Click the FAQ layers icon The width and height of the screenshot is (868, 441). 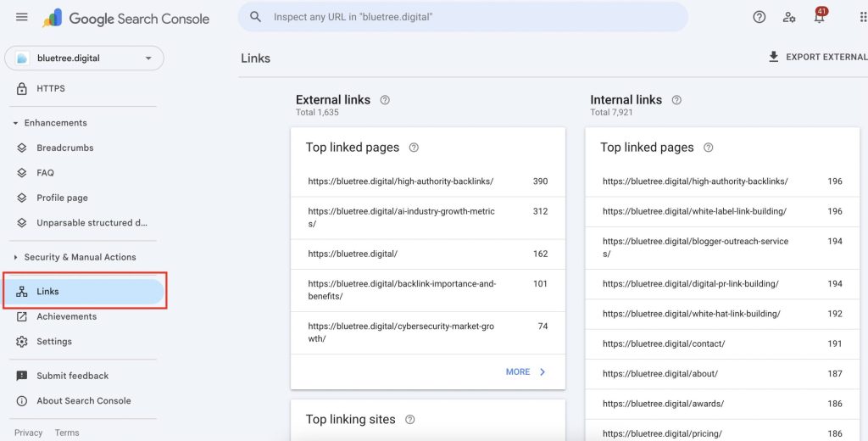(x=21, y=173)
